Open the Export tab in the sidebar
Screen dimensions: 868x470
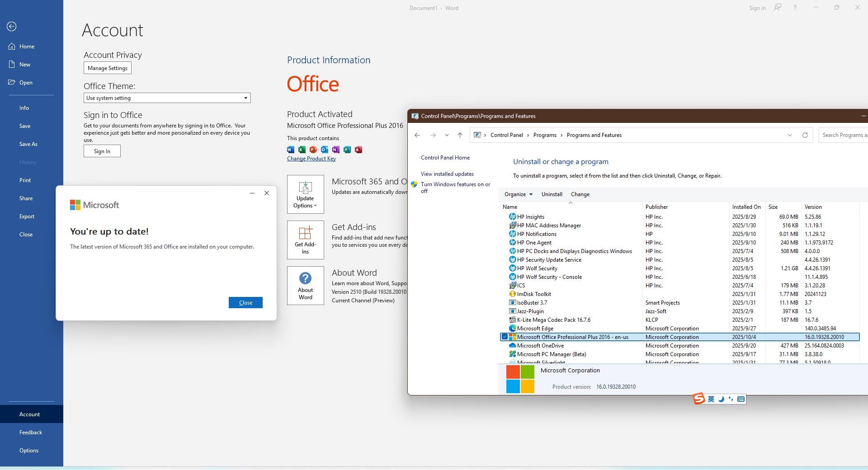point(27,216)
